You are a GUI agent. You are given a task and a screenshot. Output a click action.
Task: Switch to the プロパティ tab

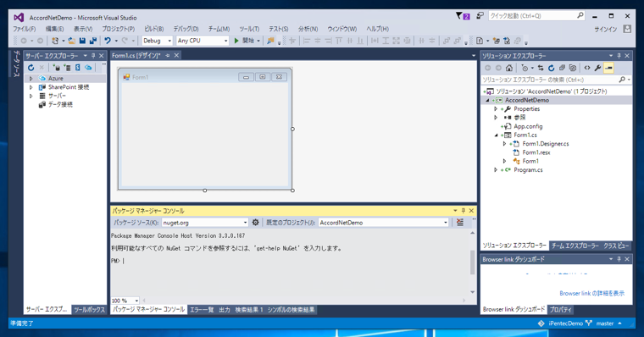[x=561, y=310]
